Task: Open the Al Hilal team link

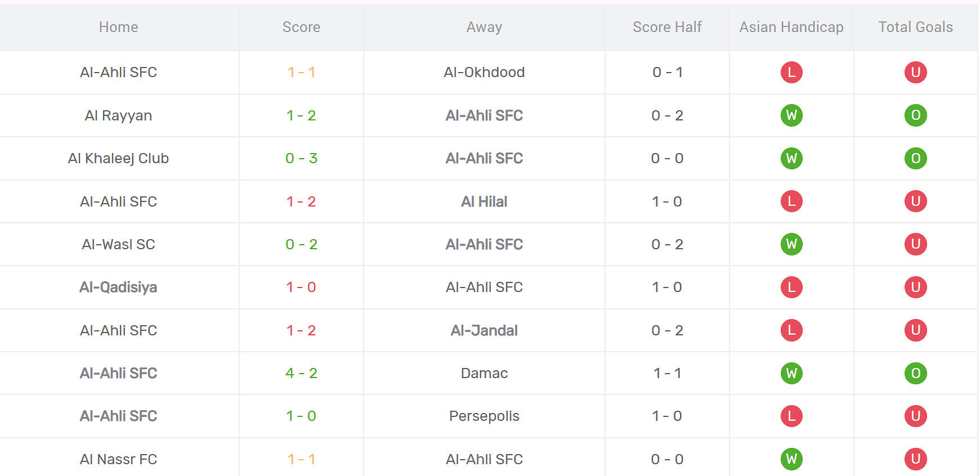Action: tap(484, 201)
